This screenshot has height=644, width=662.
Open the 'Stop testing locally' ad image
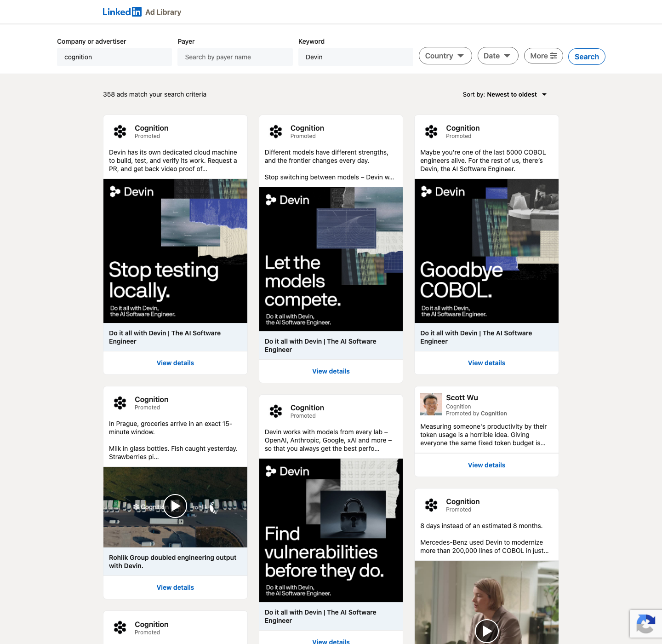pyautogui.click(x=175, y=251)
